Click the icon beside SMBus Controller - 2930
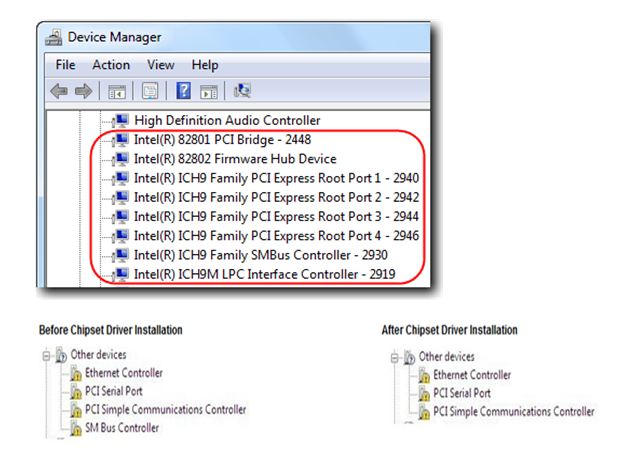621x453 pixels. click(120, 255)
